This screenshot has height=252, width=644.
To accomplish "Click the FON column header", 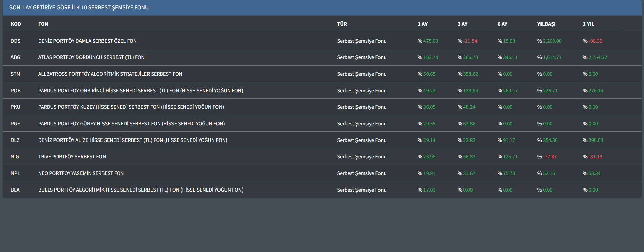I will pos(43,24).
